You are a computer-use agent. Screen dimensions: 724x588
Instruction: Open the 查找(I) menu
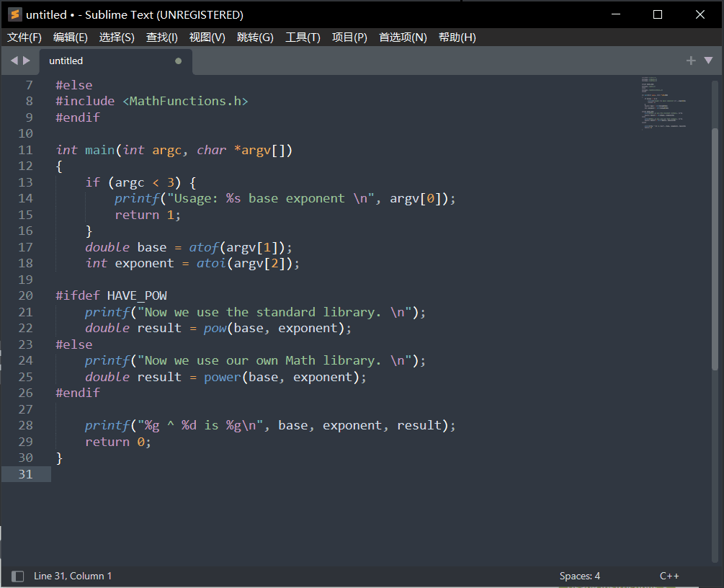(x=161, y=37)
